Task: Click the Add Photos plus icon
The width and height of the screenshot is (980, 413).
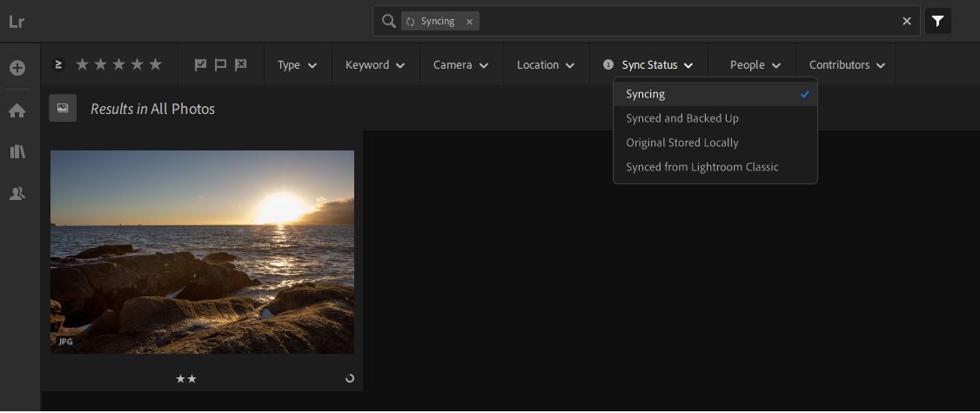Action: (x=17, y=68)
